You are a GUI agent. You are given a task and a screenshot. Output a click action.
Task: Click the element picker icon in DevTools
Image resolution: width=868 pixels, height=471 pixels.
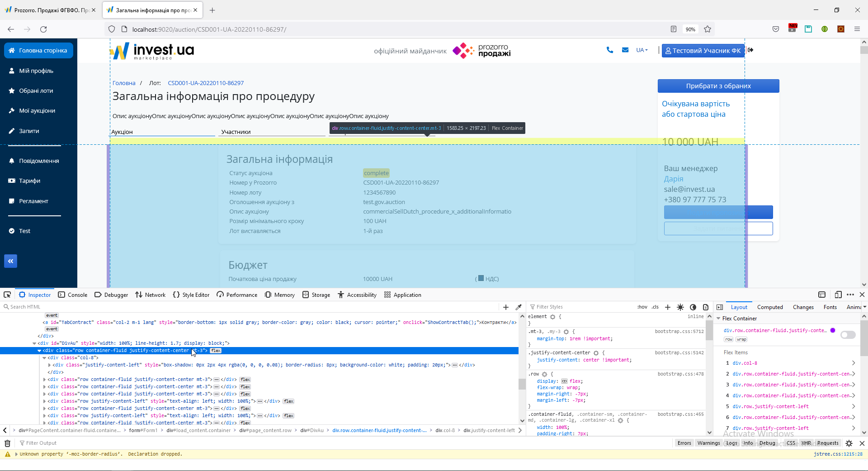pos(7,295)
